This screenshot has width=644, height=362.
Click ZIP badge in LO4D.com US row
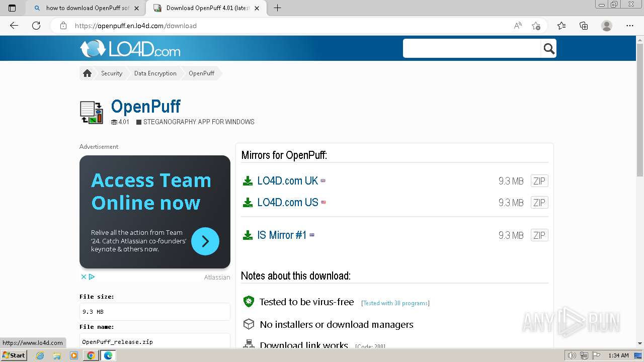coord(539,203)
